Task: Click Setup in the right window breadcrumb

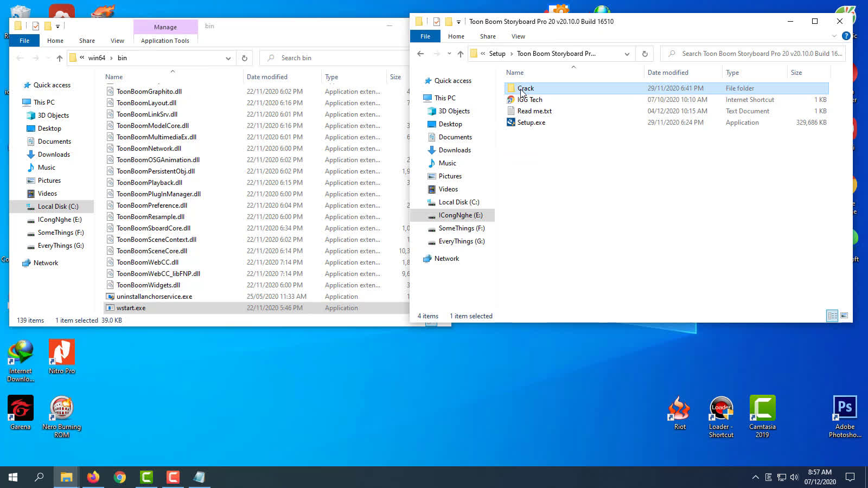Action: pyautogui.click(x=497, y=54)
